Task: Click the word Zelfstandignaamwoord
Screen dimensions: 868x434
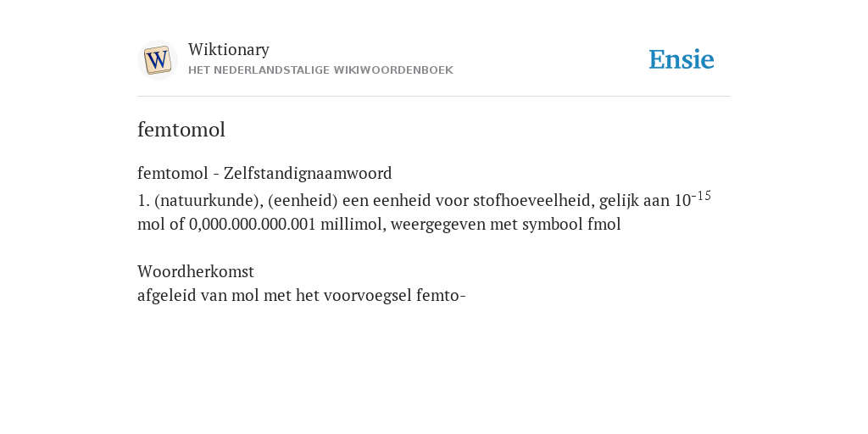Action: click(x=308, y=173)
